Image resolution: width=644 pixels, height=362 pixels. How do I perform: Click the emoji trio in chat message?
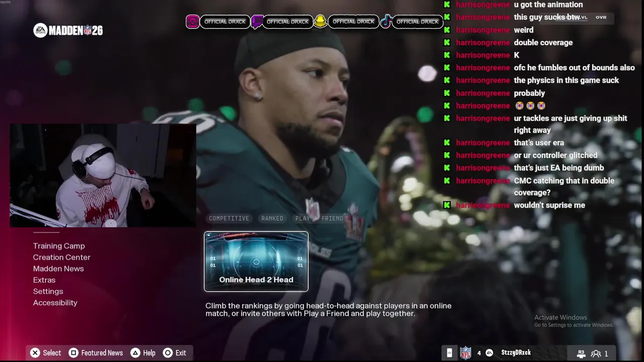click(x=530, y=106)
